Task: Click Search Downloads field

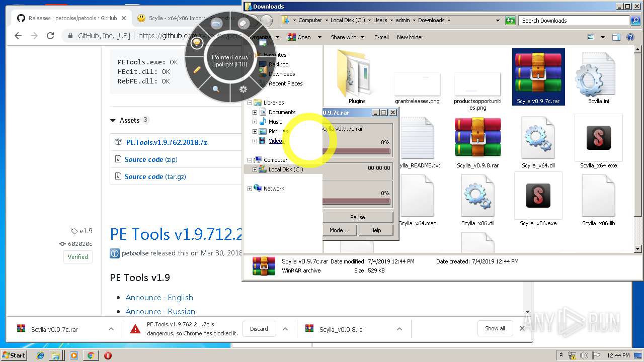Action: (x=574, y=21)
